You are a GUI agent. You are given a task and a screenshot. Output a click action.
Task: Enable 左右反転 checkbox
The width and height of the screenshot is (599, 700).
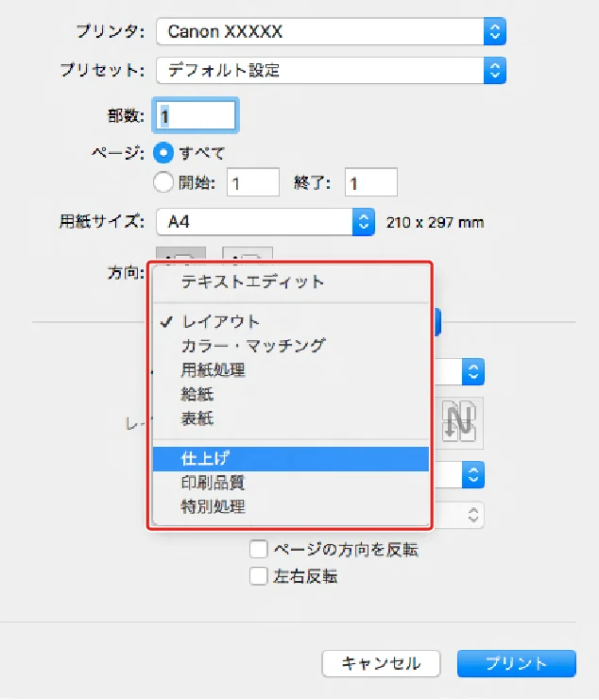coord(259,576)
